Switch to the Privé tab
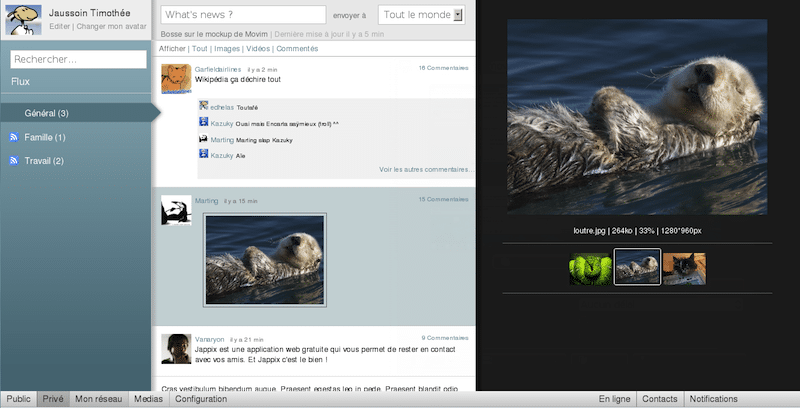The width and height of the screenshot is (800, 408). (53, 399)
